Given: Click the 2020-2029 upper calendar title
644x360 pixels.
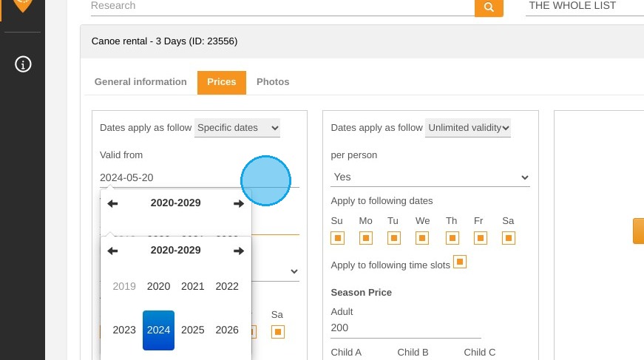Looking at the screenshot, I should [x=175, y=203].
